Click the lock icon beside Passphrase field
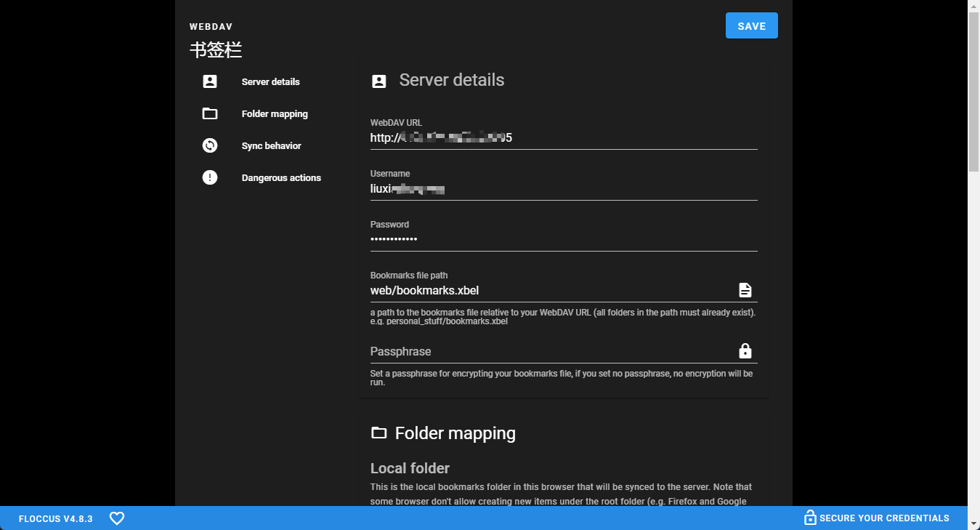 (745, 351)
